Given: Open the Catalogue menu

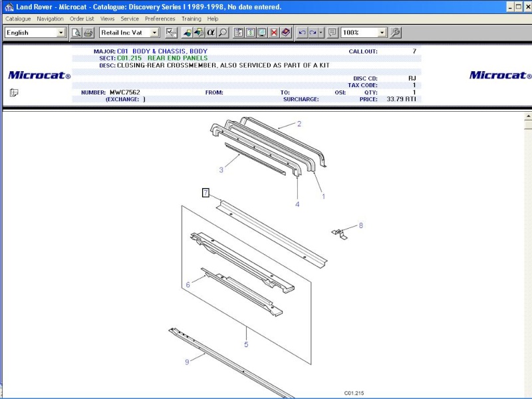Looking at the screenshot, I should tap(18, 19).
